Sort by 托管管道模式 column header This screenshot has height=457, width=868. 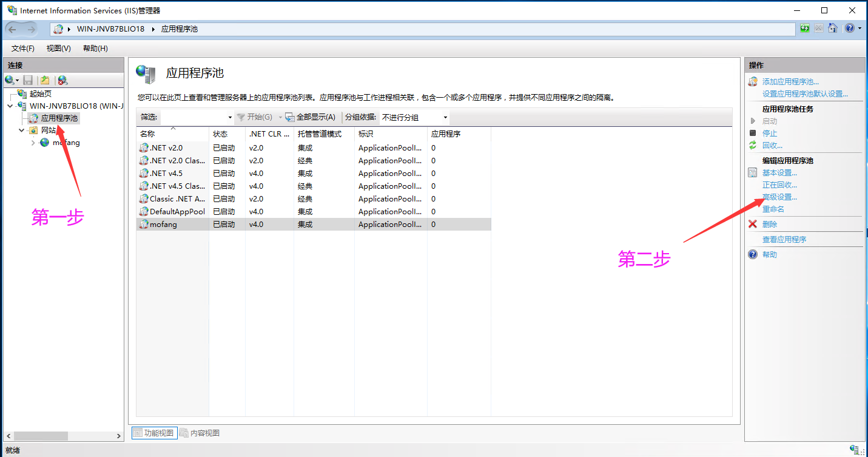coord(324,134)
